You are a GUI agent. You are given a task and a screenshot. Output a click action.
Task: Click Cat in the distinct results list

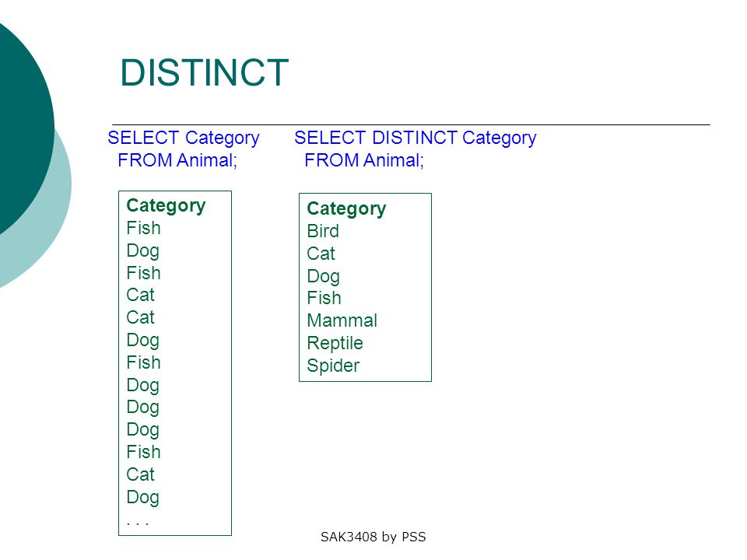pyautogui.click(x=321, y=254)
